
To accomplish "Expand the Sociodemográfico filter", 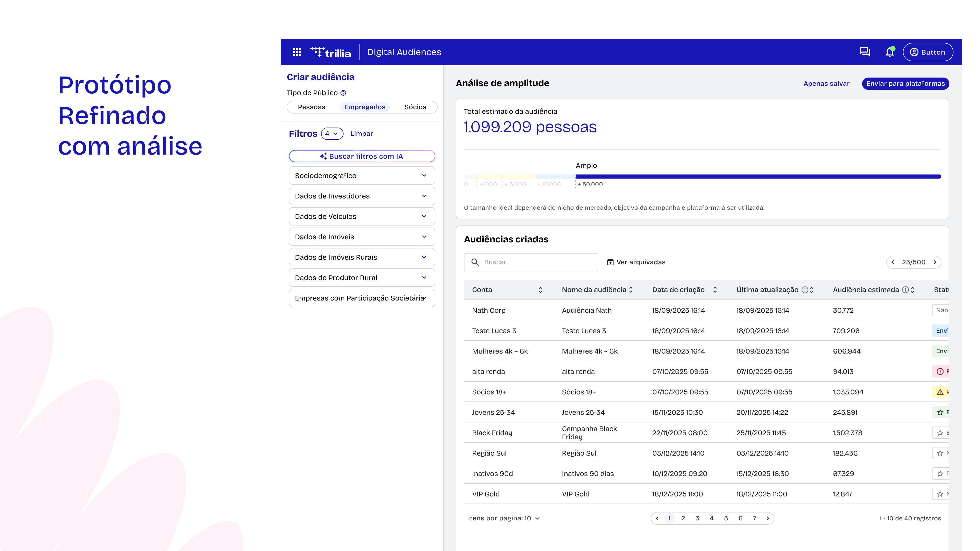I will click(x=362, y=176).
